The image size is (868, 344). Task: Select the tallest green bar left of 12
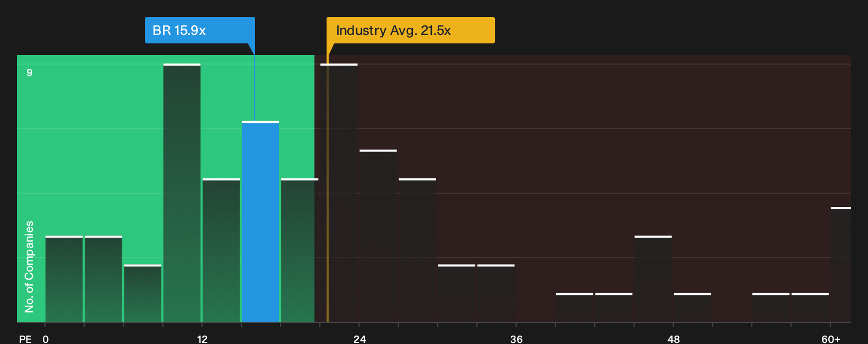[x=182, y=193]
